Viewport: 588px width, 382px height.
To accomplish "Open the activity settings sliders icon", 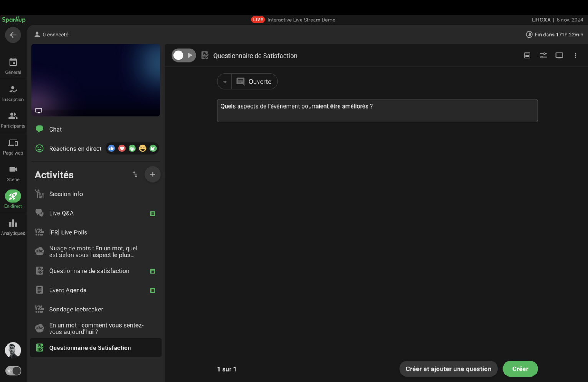I will [543, 56].
